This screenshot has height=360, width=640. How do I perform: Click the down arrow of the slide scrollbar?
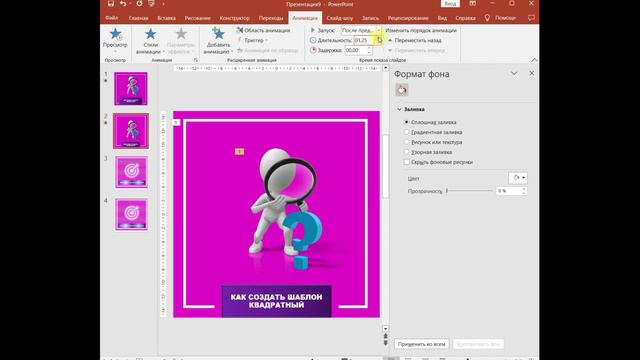coord(385,329)
